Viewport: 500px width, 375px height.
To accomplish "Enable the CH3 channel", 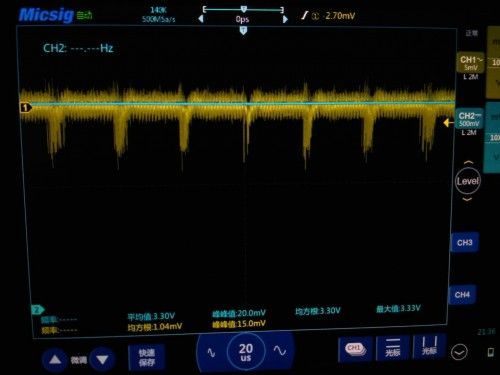I will tap(465, 242).
